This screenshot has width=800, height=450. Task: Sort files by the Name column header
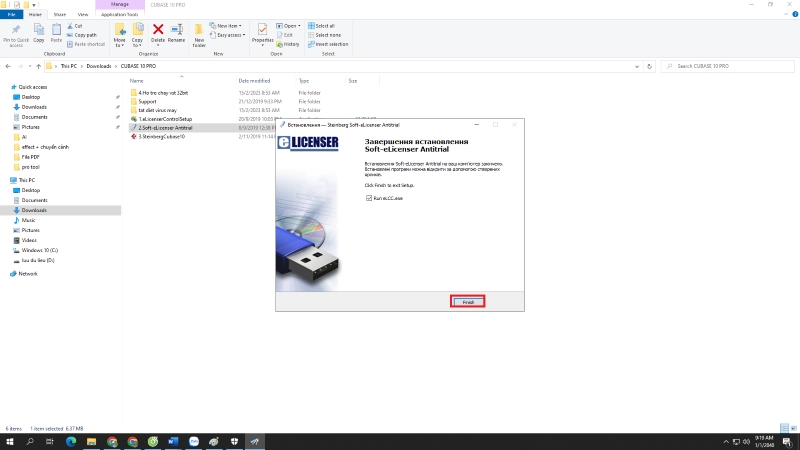point(136,81)
